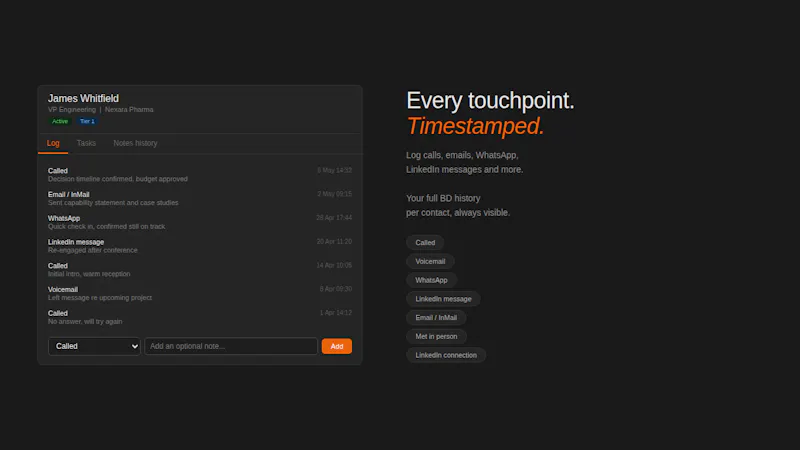Open the Tasks tab

(x=86, y=143)
